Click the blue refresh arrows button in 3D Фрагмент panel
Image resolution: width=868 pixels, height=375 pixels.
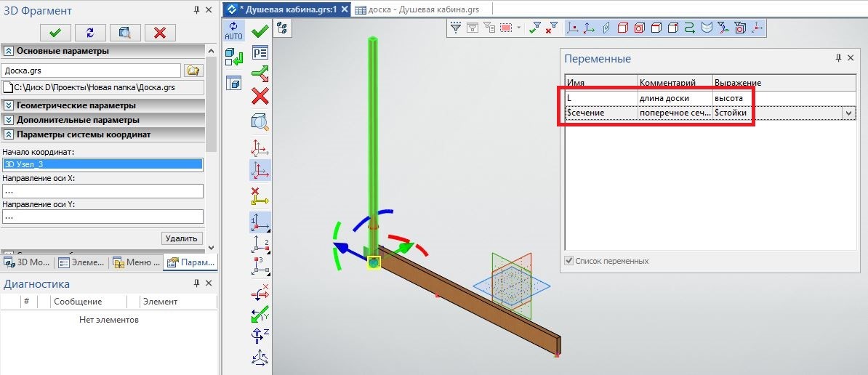pyautogui.click(x=90, y=32)
